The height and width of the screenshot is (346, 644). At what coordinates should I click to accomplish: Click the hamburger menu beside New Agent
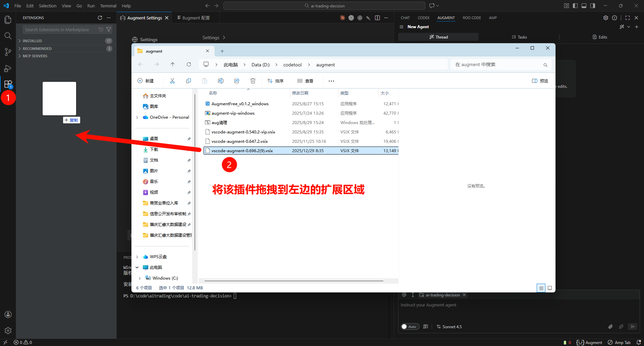pos(401,27)
